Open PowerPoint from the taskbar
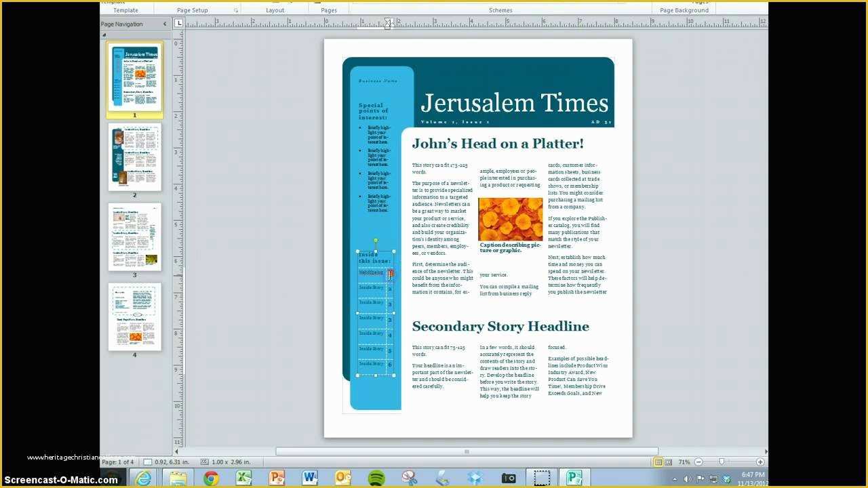This screenshot has width=868, height=488. point(277,478)
